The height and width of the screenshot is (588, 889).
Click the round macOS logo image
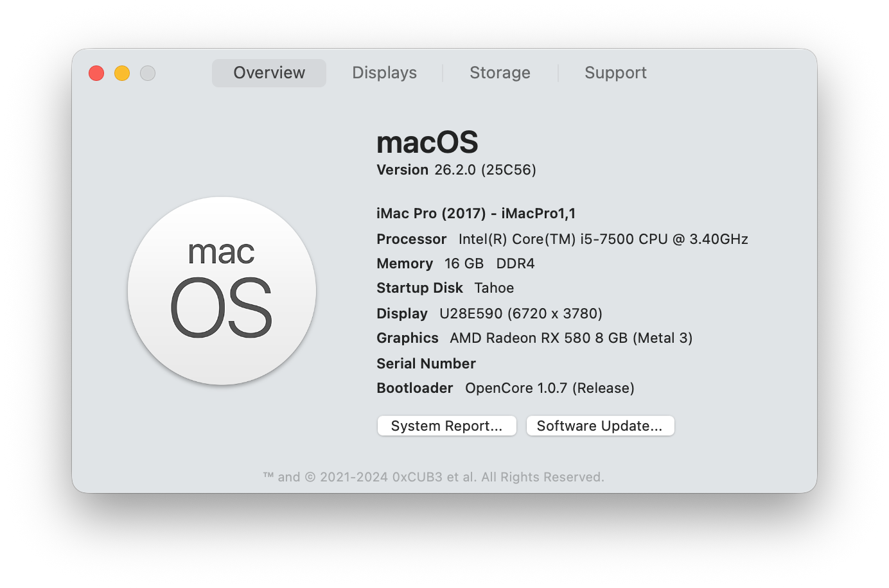pyautogui.click(x=222, y=291)
